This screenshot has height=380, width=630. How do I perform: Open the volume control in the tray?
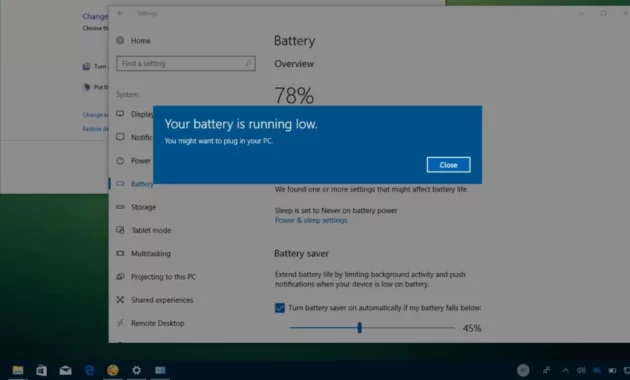(x=581, y=370)
